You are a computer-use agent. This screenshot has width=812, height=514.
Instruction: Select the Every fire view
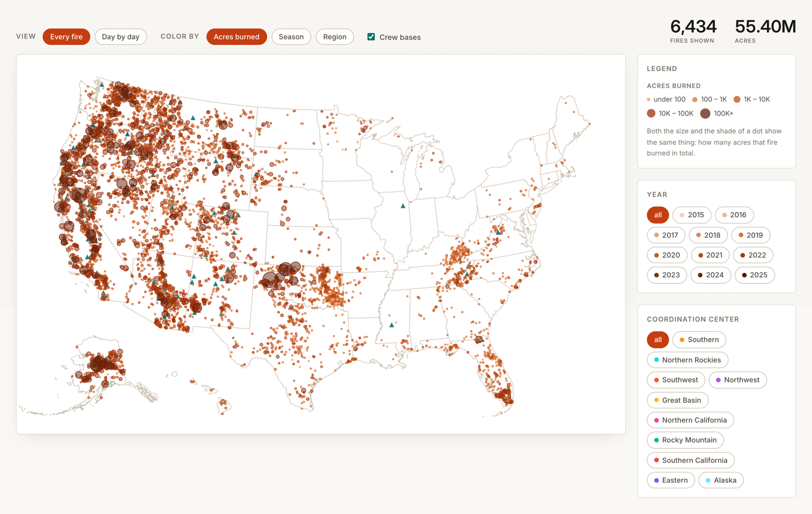coord(66,37)
